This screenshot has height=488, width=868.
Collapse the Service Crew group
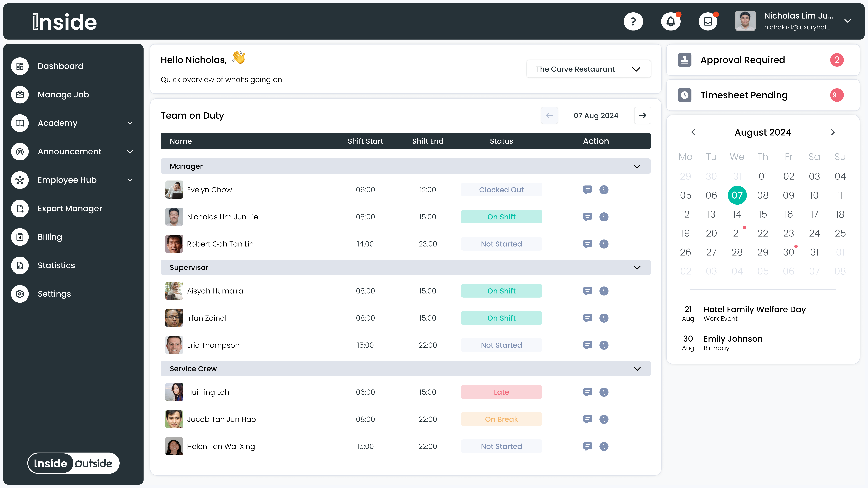[x=637, y=369]
